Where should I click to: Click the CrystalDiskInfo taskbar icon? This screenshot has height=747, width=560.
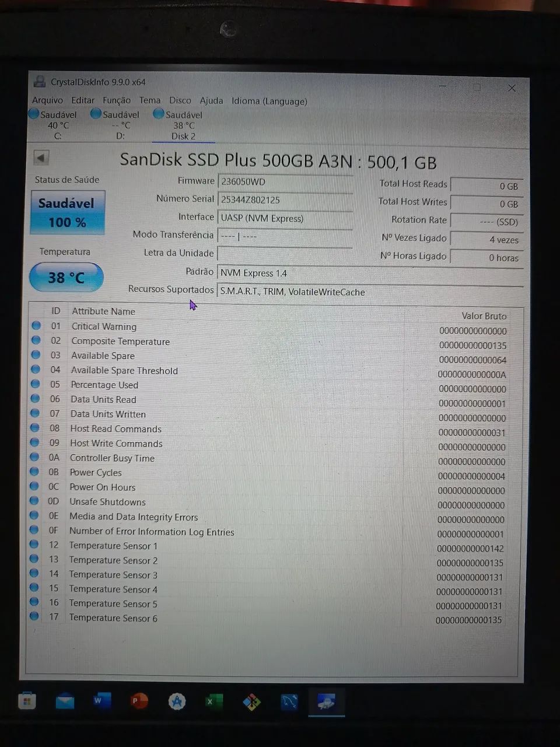(326, 702)
